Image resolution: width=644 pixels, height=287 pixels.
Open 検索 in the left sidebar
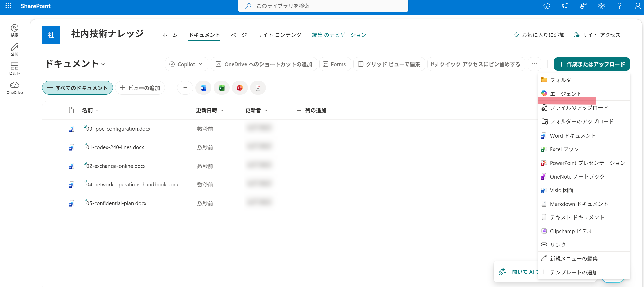[15, 30]
